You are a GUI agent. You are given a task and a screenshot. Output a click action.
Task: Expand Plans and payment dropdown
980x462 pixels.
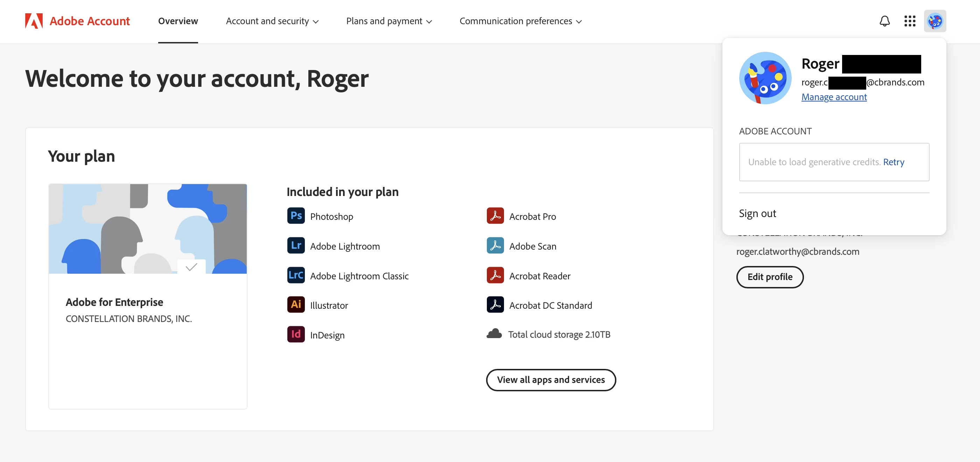coord(389,21)
